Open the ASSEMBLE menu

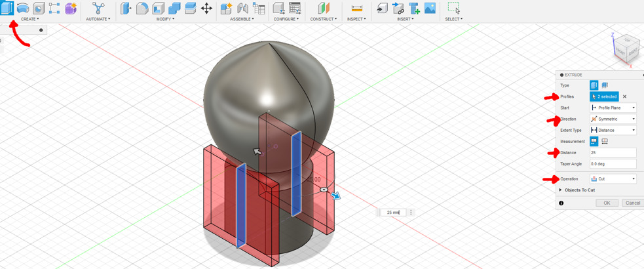pos(242,19)
